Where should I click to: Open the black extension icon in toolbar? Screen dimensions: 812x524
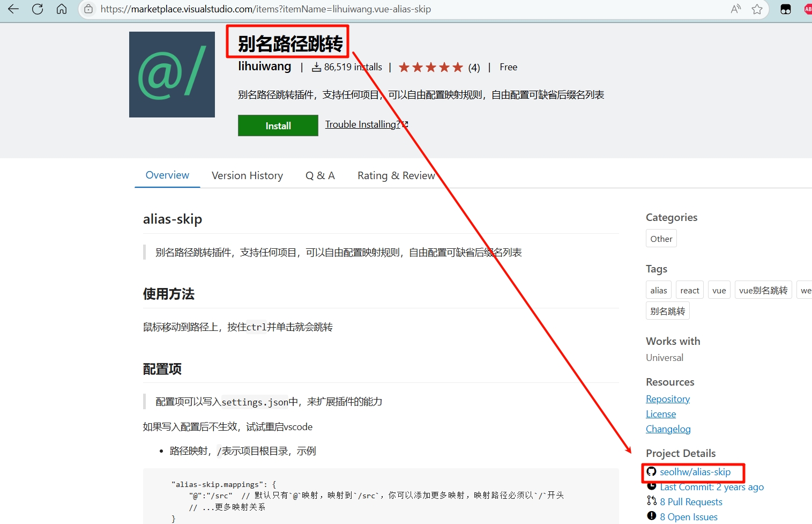pos(786,9)
